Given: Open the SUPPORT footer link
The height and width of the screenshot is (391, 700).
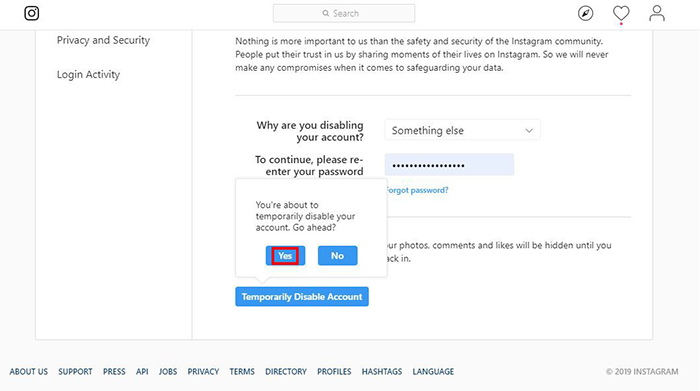Looking at the screenshot, I should coord(75,371).
